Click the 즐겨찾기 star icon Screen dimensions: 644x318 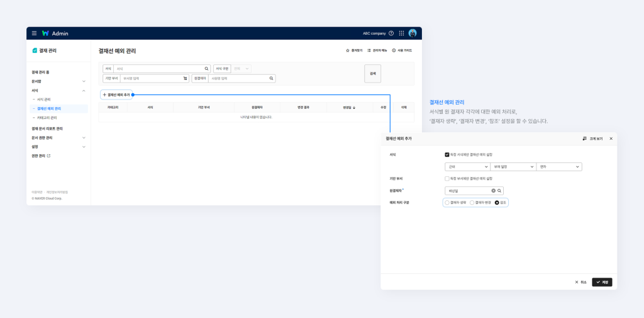point(348,50)
